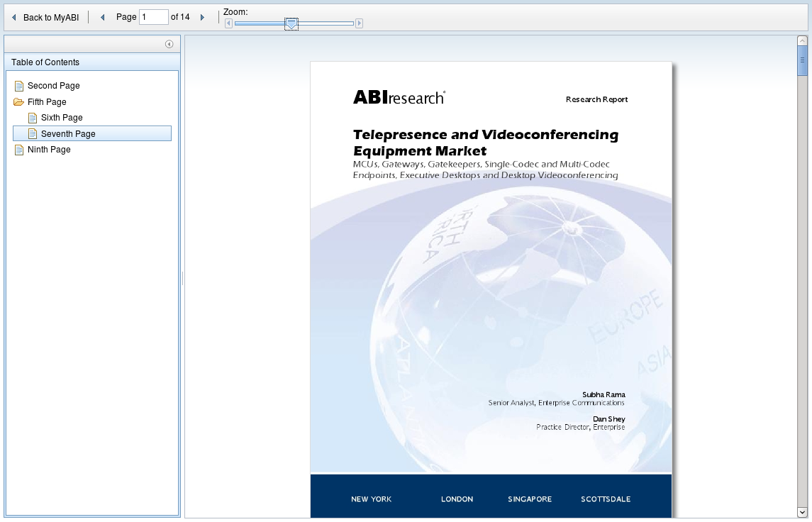The height and width of the screenshot is (522, 812).
Task: Click the page number input field
Action: 154,17
